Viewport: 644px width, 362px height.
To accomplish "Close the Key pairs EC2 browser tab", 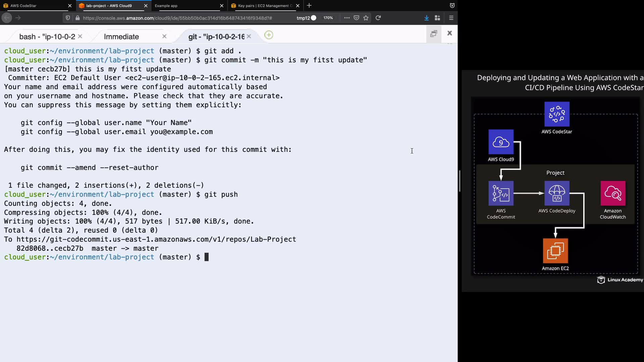I will point(298,6).
